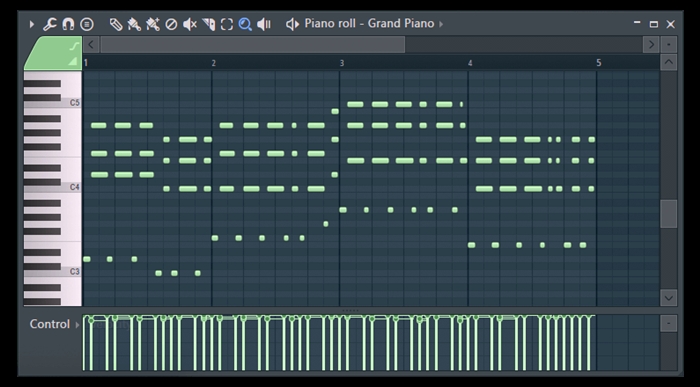Viewport: 700px width, 387px height.
Task: Select the Paint drum sequence tool
Action: (x=153, y=24)
